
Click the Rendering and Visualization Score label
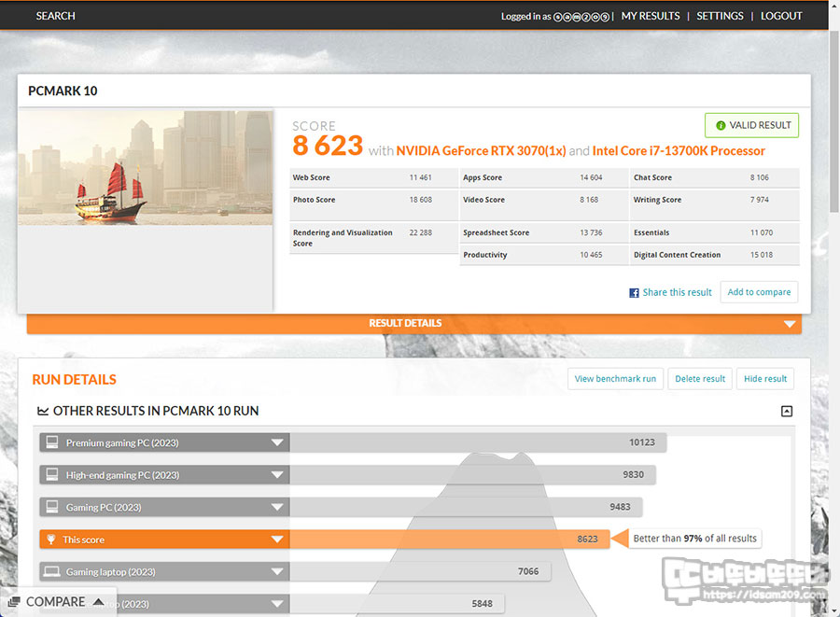click(x=343, y=238)
